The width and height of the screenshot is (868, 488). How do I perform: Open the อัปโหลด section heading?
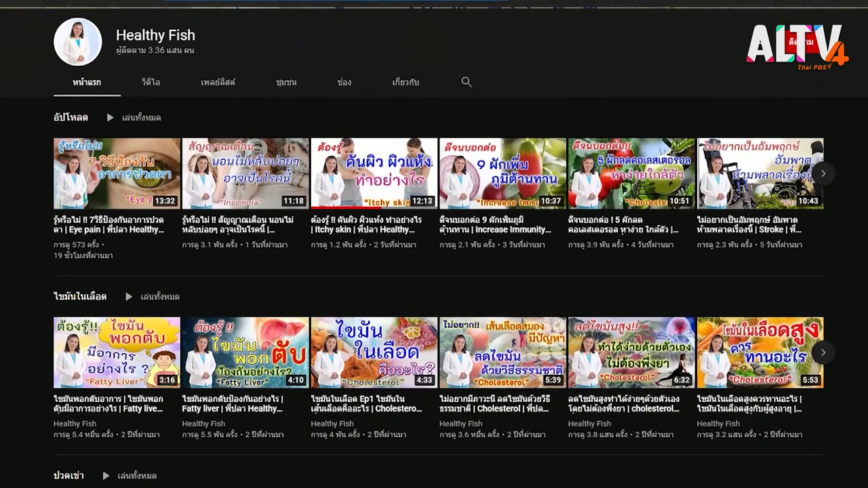[x=71, y=117]
